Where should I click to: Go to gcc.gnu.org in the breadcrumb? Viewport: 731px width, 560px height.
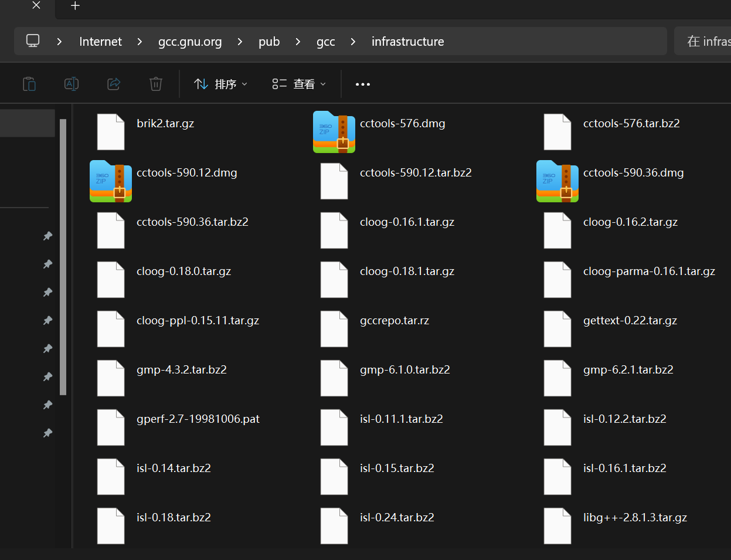point(190,42)
